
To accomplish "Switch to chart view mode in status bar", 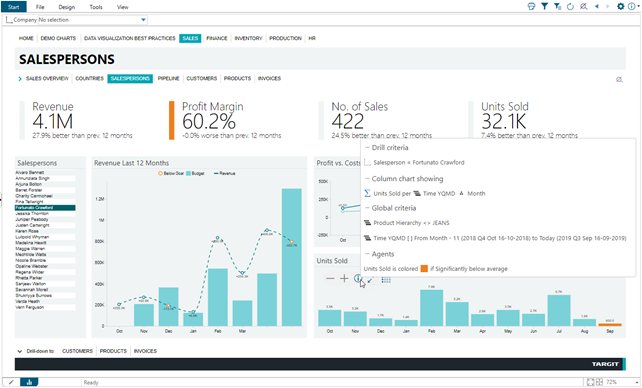I will pos(29,382).
